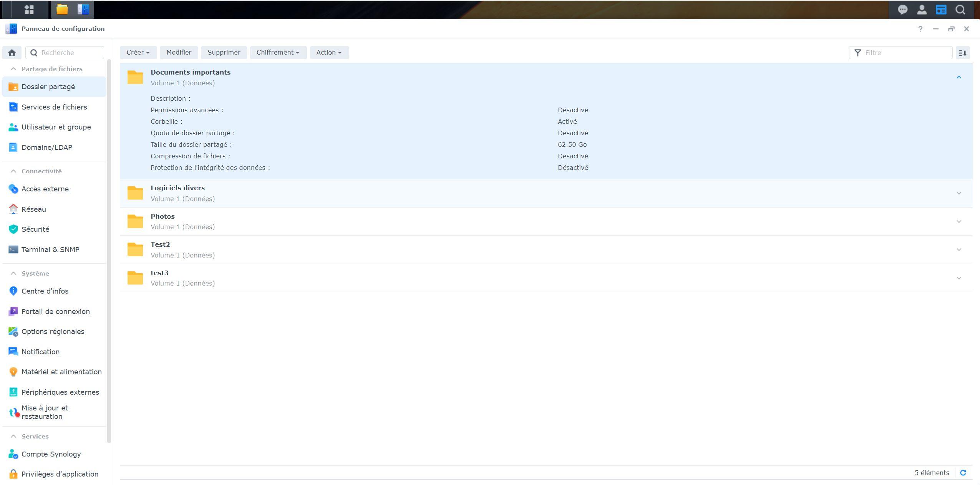Viewport: 980px width, 485px height.
Task: Click the Supprimer button
Action: (224, 53)
